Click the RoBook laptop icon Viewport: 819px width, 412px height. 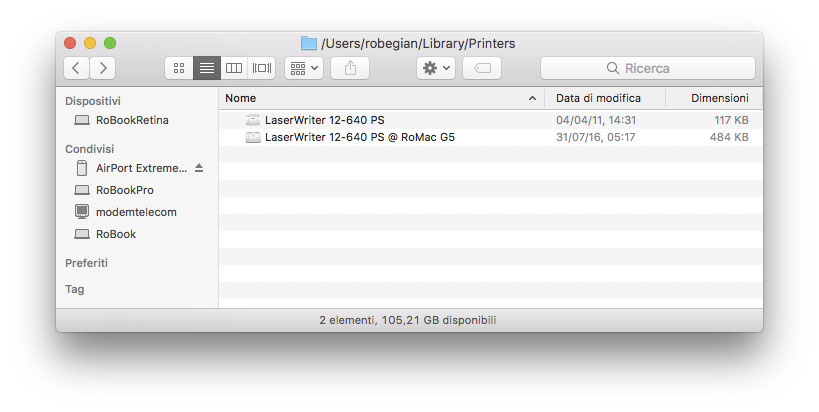(82, 234)
